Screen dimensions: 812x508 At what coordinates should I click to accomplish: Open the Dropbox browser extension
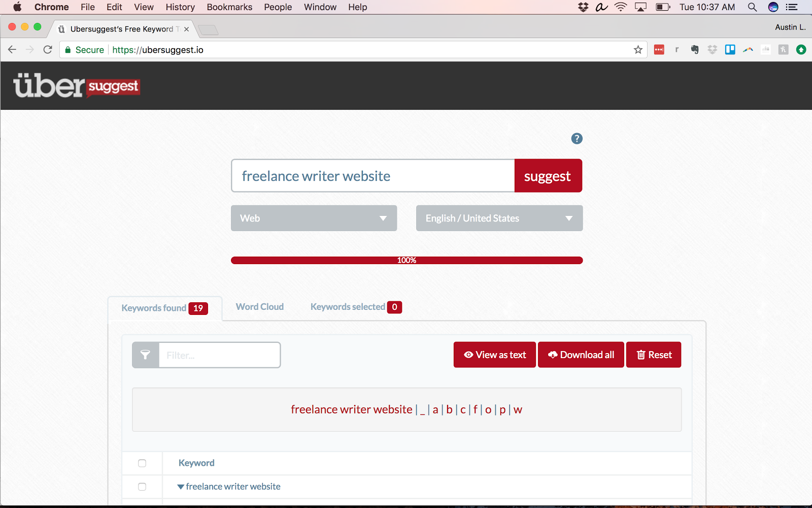coord(713,49)
